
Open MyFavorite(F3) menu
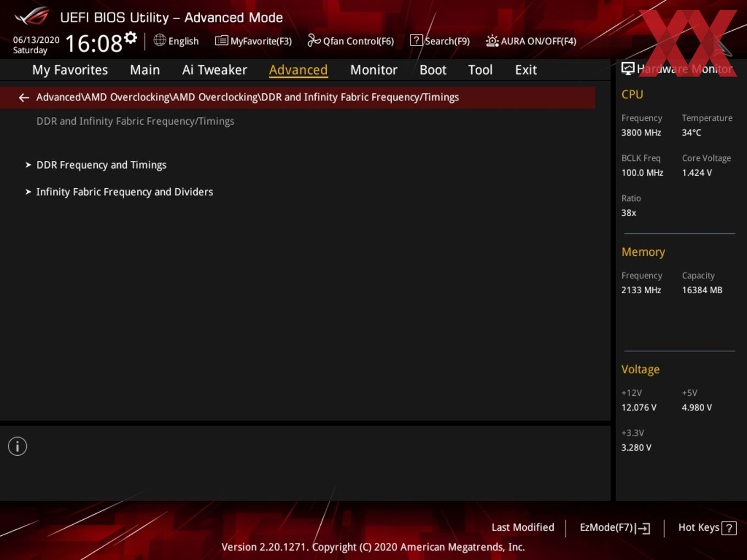pos(261,41)
